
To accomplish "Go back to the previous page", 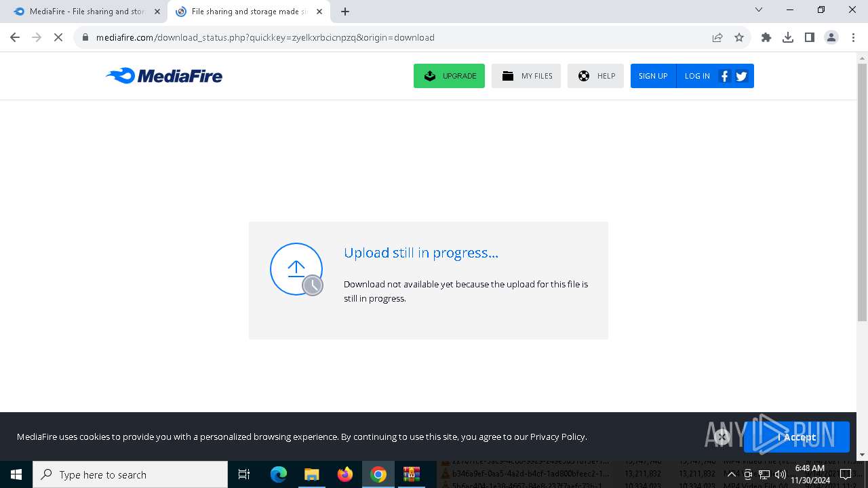I will [x=15, y=37].
